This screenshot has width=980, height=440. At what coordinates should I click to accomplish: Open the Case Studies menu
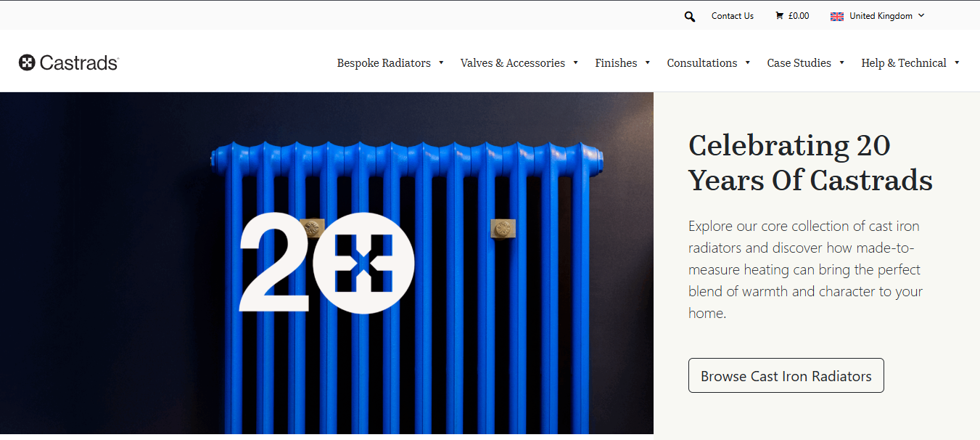pyautogui.click(x=799, y=63)
